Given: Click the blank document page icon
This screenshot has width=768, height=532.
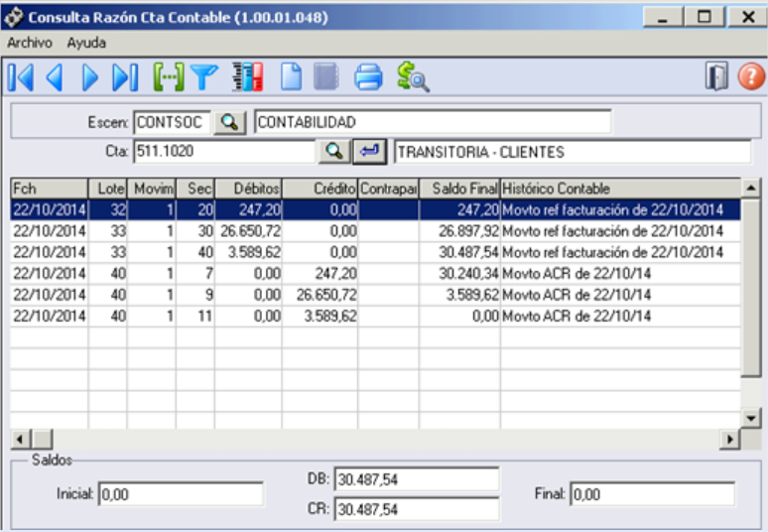Looking at the screenshot, I should 291,76.
